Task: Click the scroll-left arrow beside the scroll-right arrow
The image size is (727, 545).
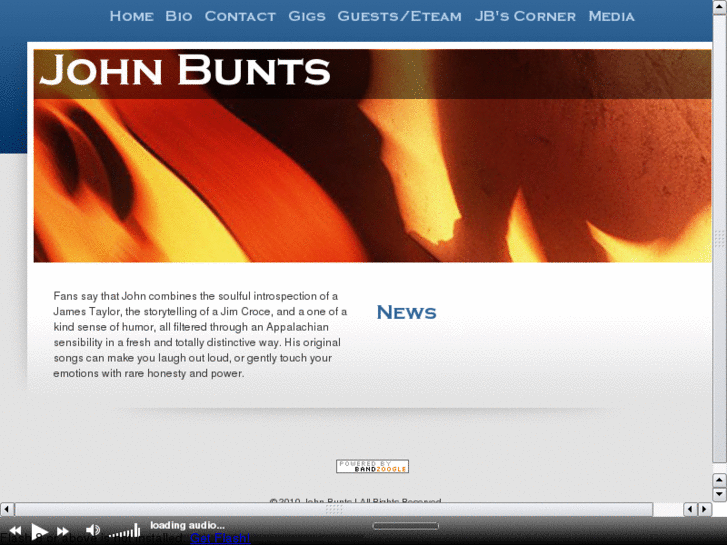Action: pos(690,509)
